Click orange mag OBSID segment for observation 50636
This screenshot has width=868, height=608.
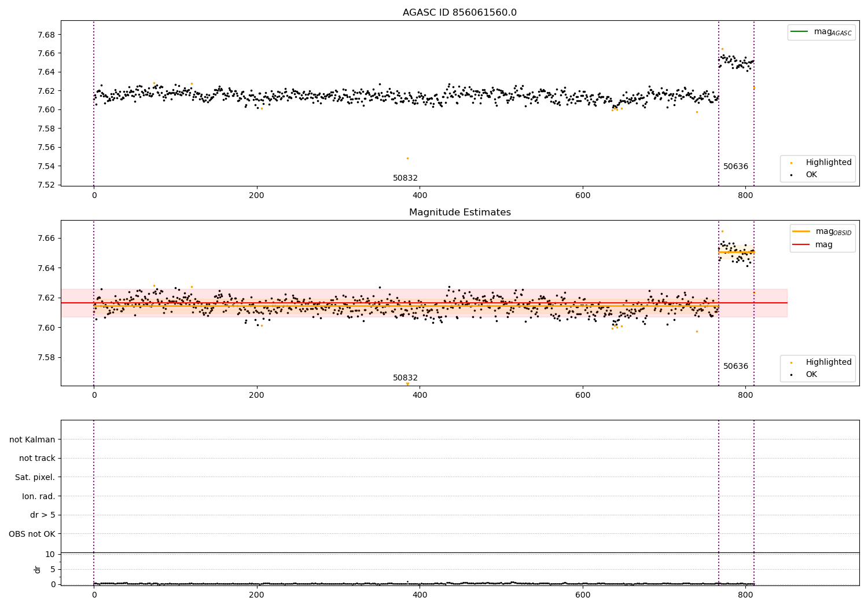point(737,252)
